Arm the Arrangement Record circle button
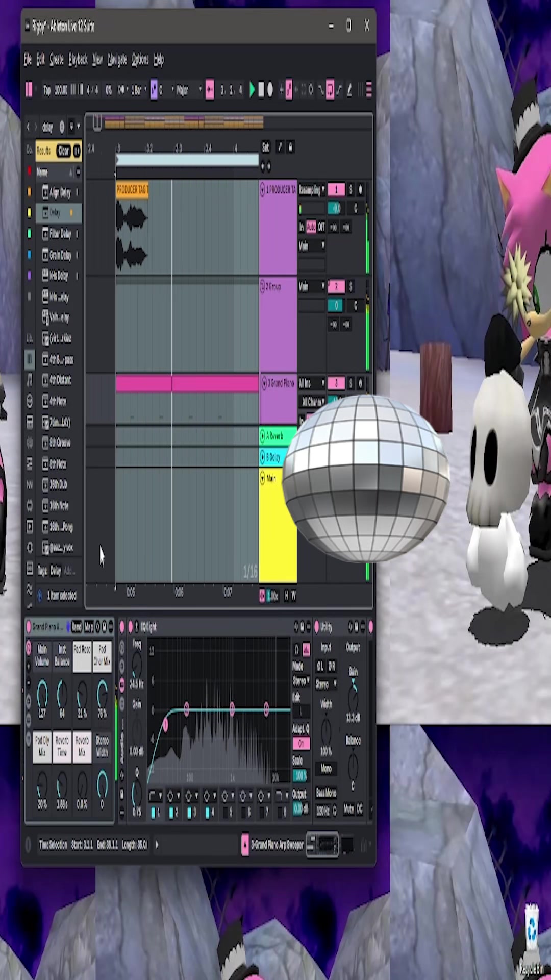 coord(270,90)
